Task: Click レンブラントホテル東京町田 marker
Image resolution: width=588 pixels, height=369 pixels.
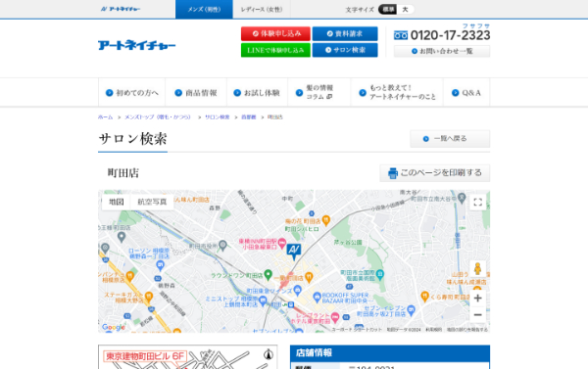Action: point(335,317)
